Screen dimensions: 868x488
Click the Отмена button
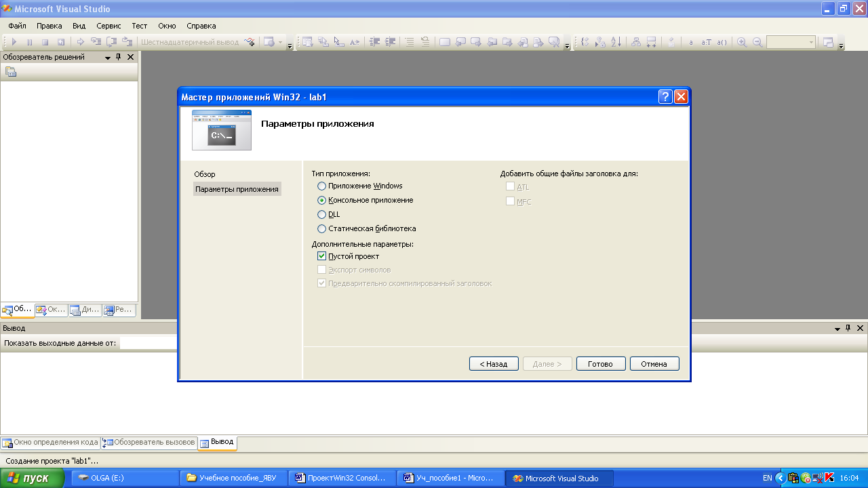pos(654,364)
